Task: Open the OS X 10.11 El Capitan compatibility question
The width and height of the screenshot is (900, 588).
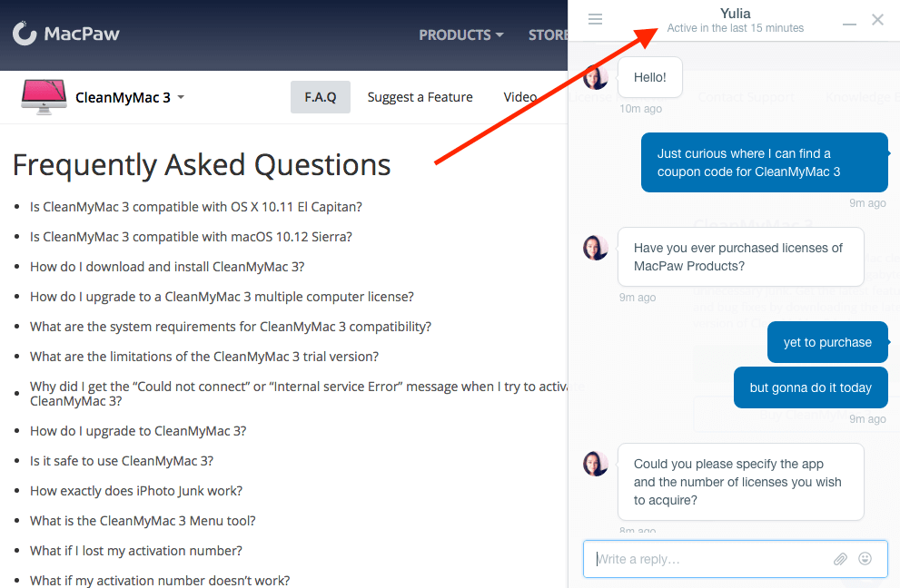Action: click(x=196, y=207)
